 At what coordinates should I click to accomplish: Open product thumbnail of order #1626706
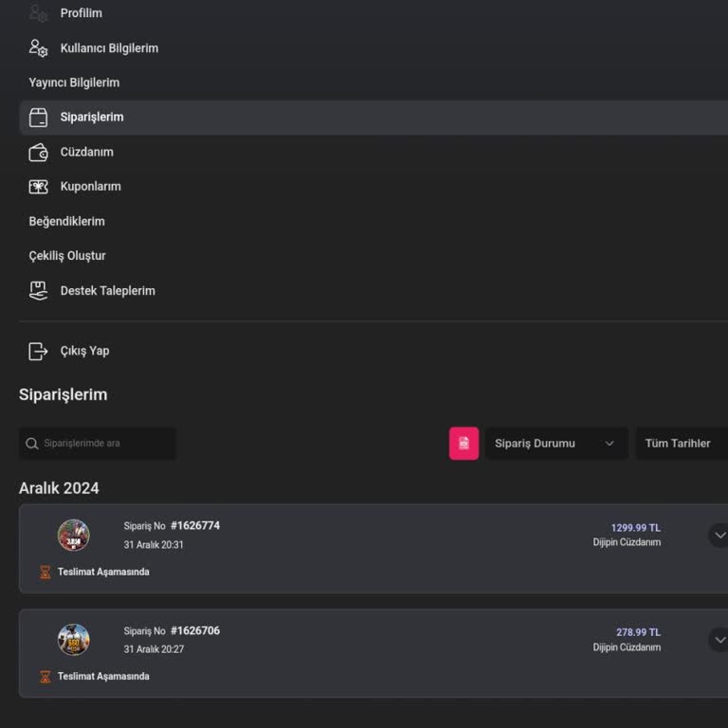(74, 640)
